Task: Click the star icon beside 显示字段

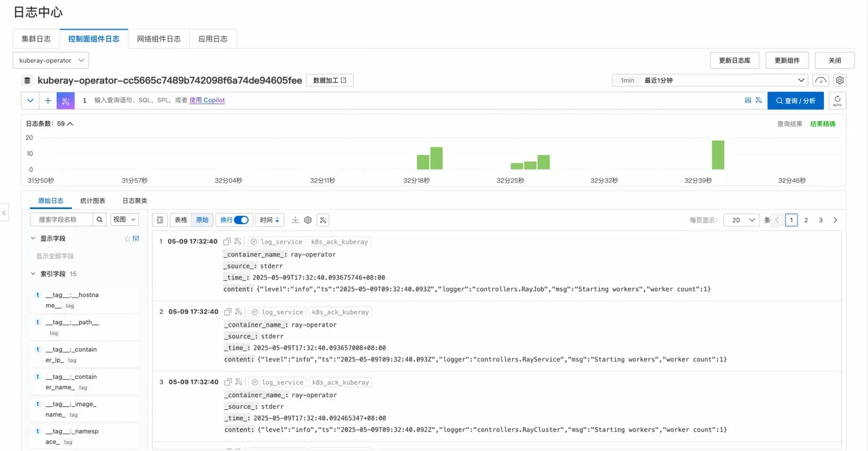Action: click(x=127, y=239)
